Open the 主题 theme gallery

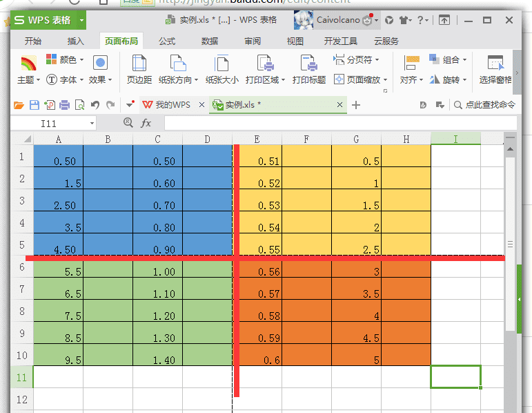28,70
